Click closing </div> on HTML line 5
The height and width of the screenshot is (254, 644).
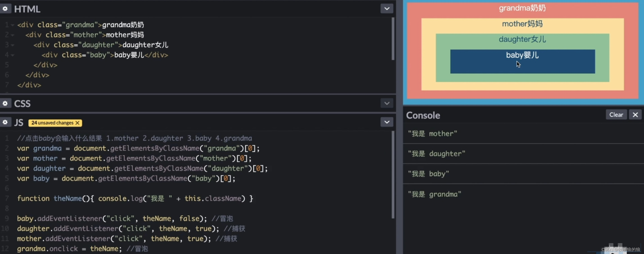point(45,65)
